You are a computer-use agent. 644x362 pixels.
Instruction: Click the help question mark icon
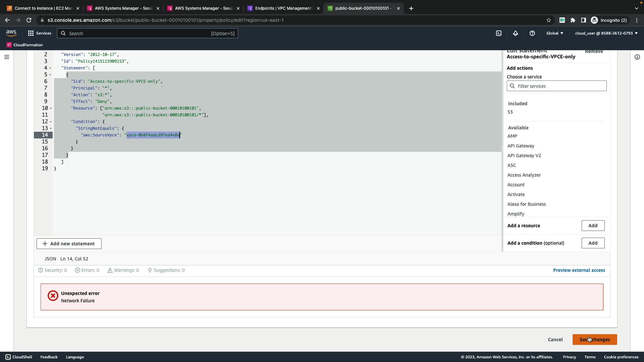[x=532, y=33]
